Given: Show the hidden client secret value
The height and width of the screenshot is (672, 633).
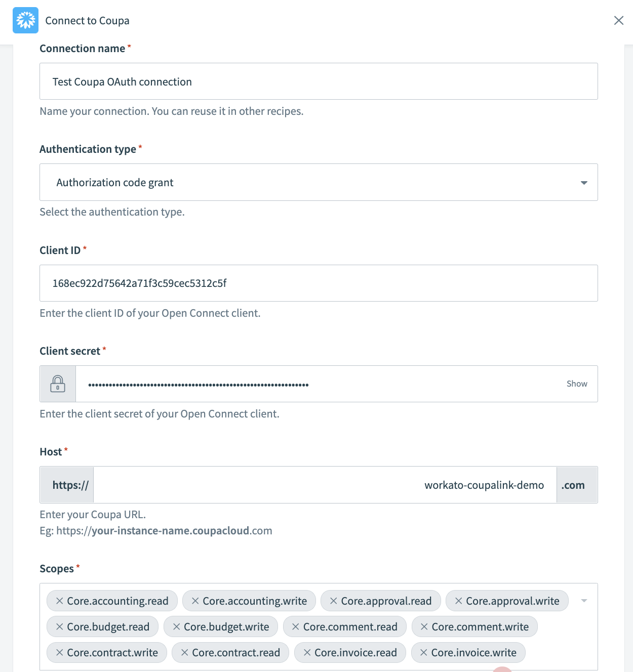Looking at the screenshot, I should (x=576, y=384).
